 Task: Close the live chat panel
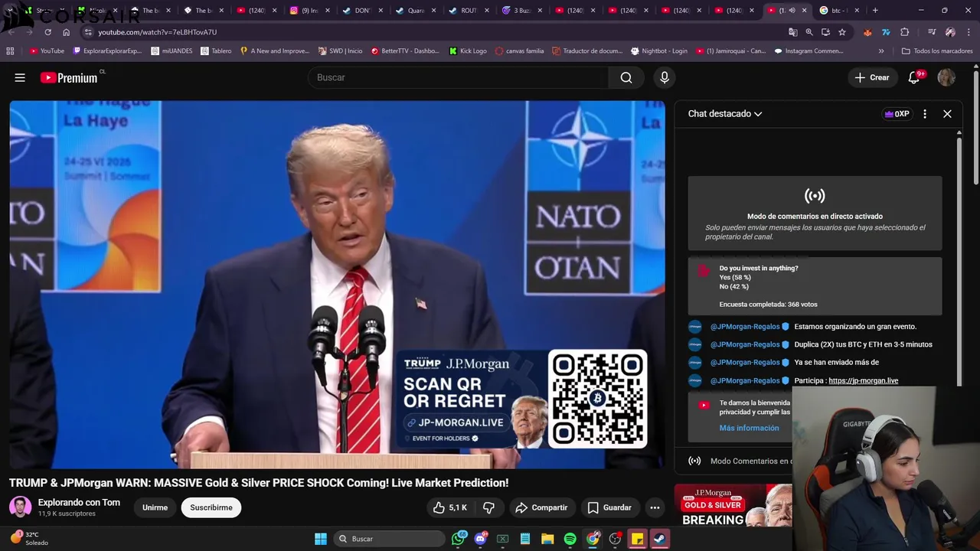[947, 114]
